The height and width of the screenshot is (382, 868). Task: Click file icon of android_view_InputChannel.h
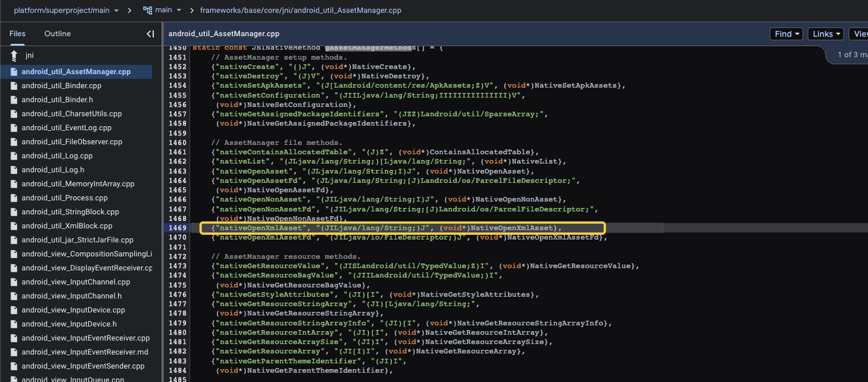[14, 296]
